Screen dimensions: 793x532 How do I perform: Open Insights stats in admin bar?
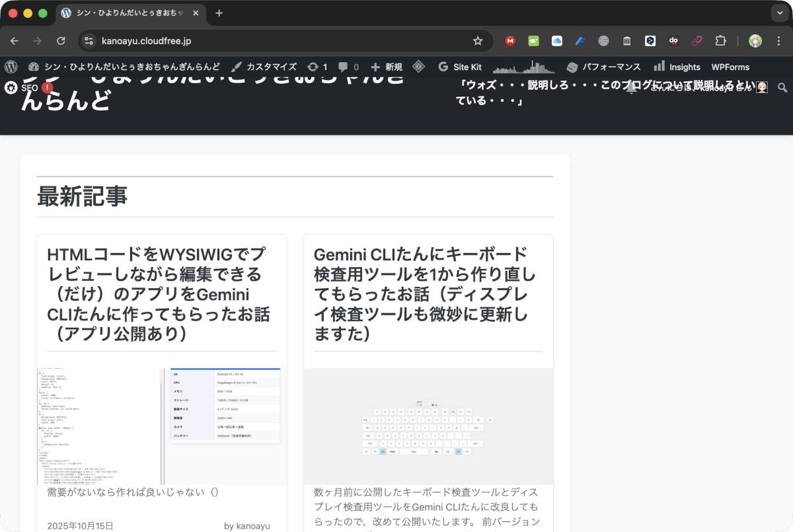pos(677,67)
